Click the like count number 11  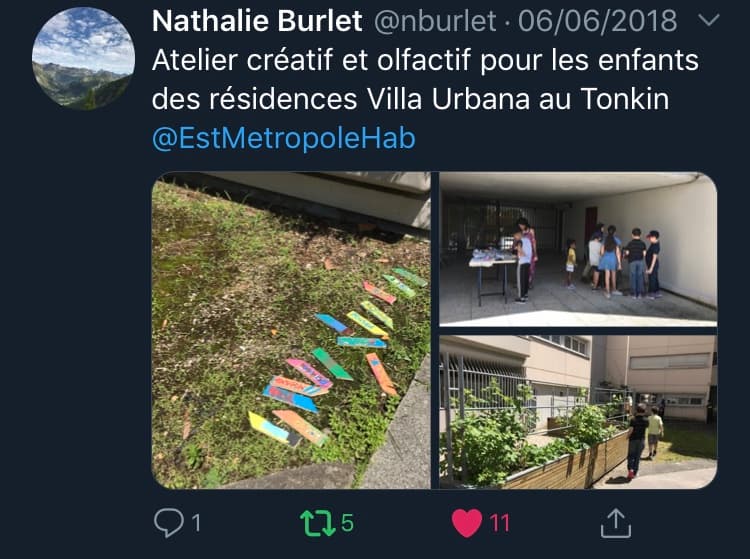pyautogui.click(x=499, y=523)
